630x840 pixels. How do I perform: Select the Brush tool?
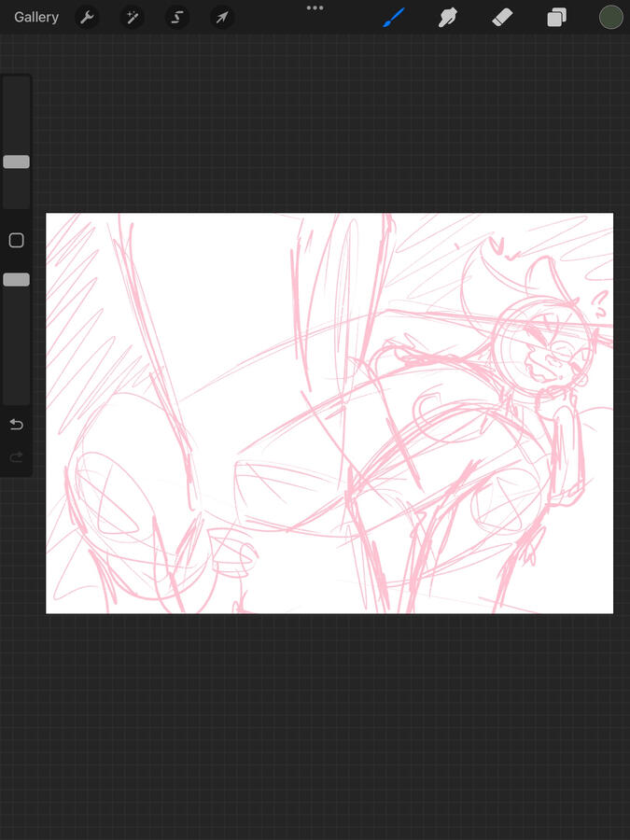point(394,18)
